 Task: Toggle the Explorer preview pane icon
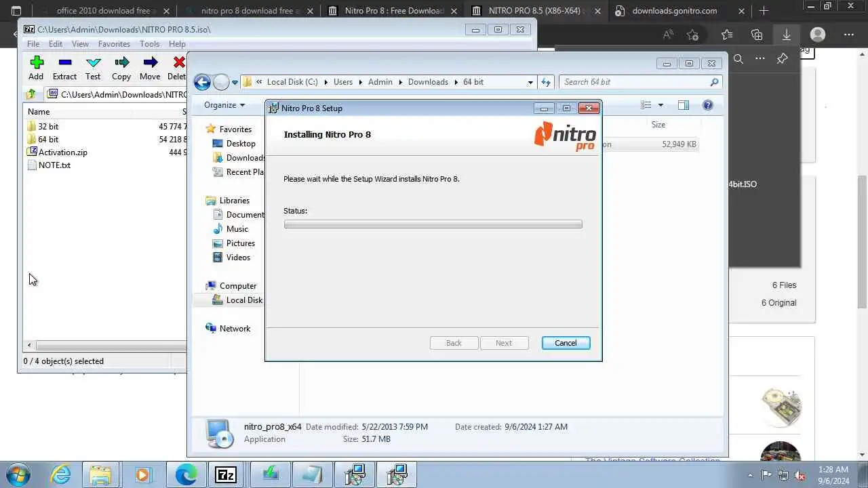684,105
